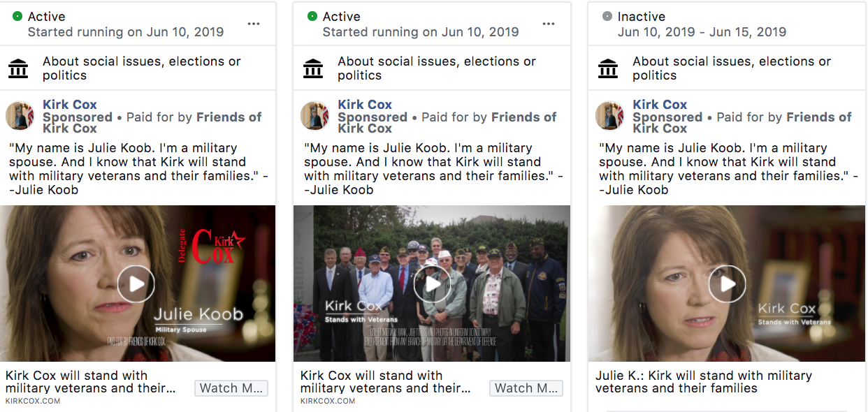
Task: Click the gray Inactive status indicator
Action: (607, 16)
